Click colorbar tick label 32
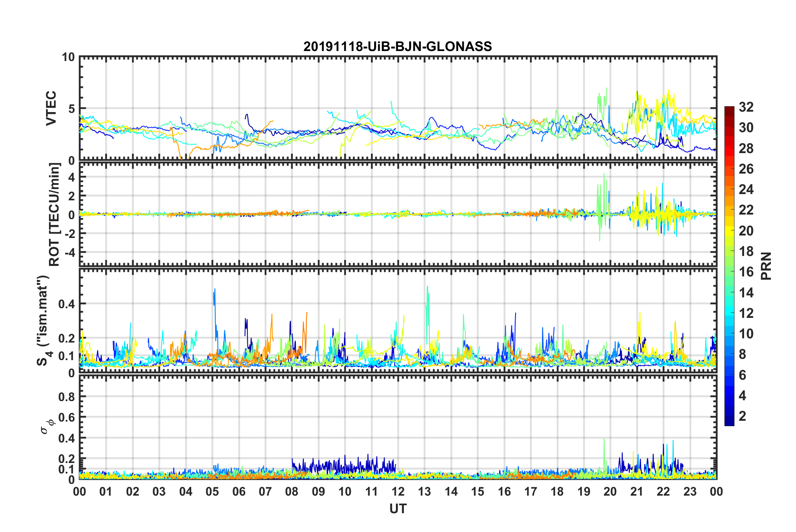 746,107
